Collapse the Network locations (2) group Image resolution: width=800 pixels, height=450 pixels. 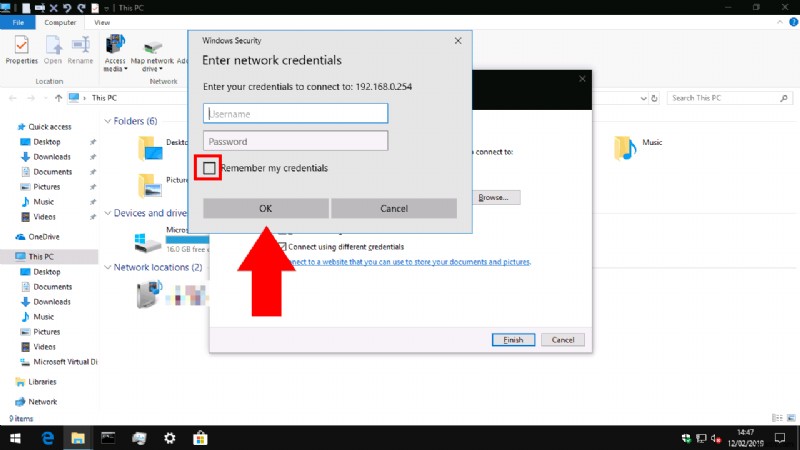pyautogui.click(x=108, y=267)
